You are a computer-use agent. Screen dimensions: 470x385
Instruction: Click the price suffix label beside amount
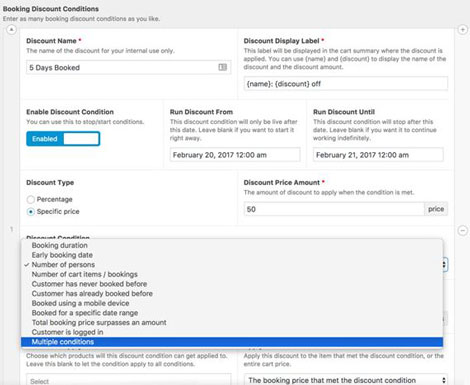436,209
